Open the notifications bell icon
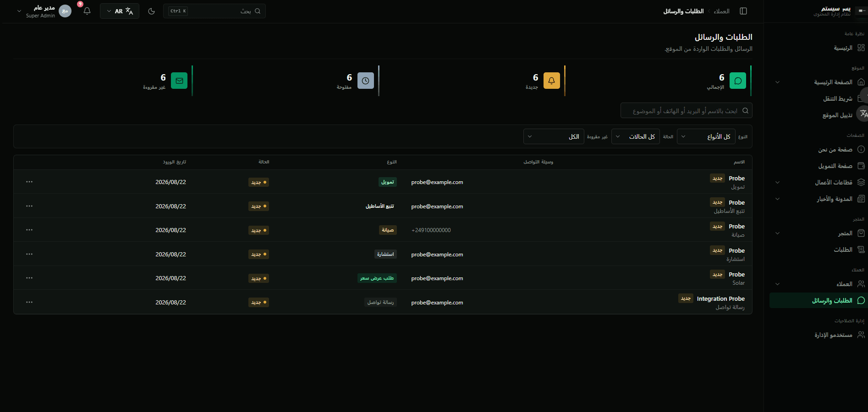Viewport: 868px width, 412px height. point(87,11)
